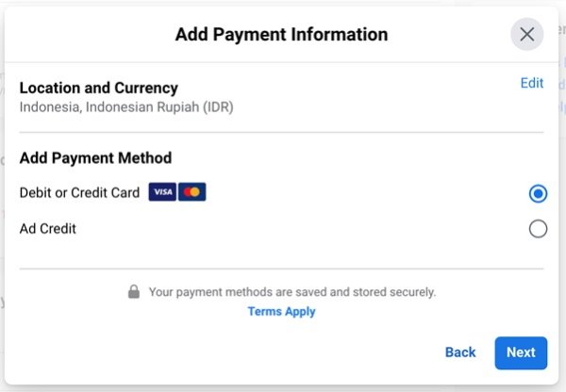Edit the Location and Currency settings
Viewport: 566px width, 392px height.
click(x=532, y=83)
